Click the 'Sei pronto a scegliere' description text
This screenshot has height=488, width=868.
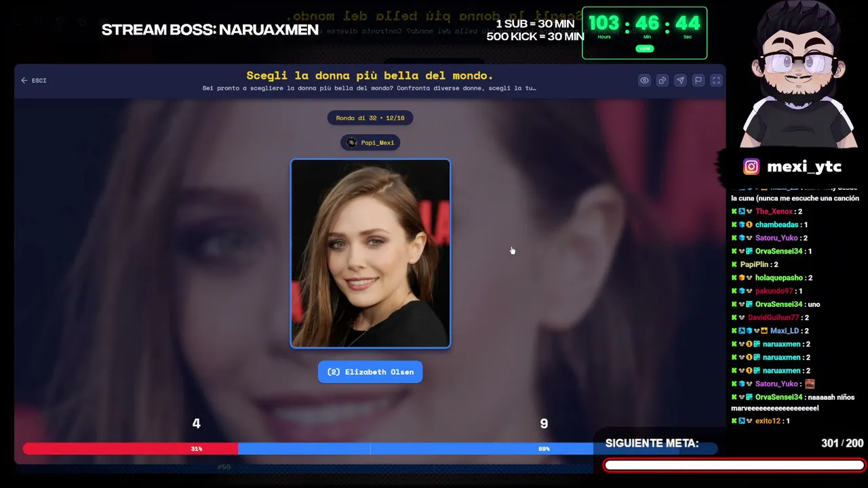coord(370,88)
